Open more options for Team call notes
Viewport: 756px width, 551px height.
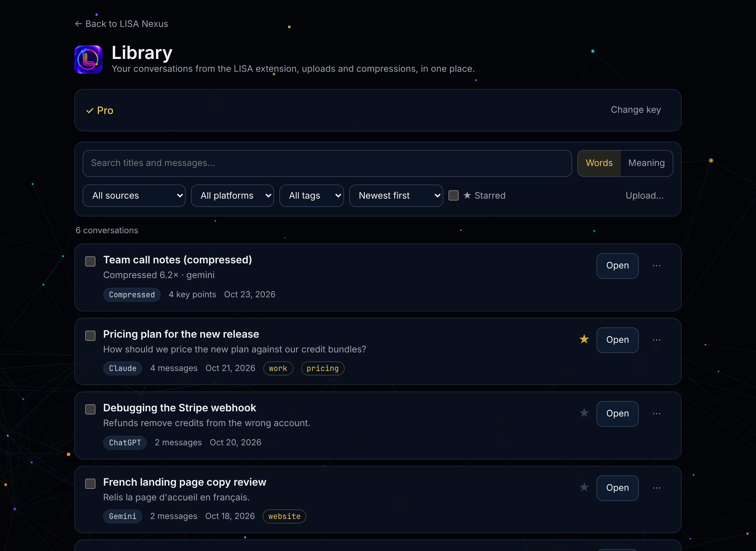tap(657, 266)
